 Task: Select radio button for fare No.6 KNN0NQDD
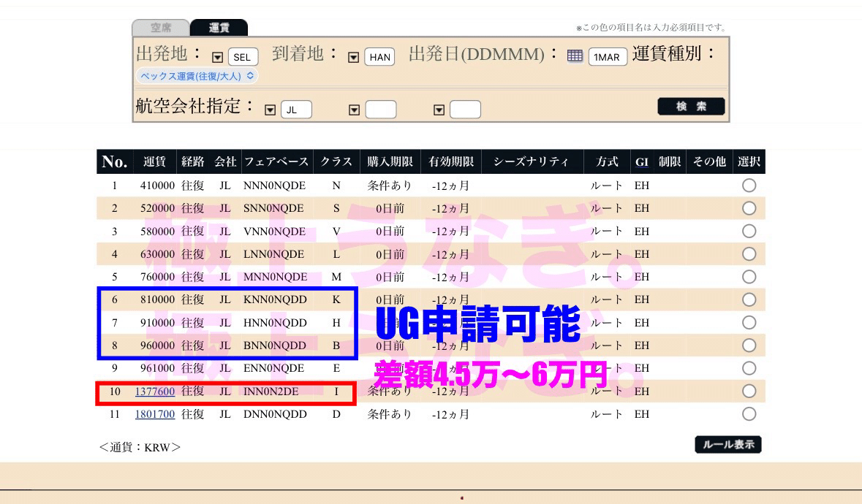coord(749,299)
